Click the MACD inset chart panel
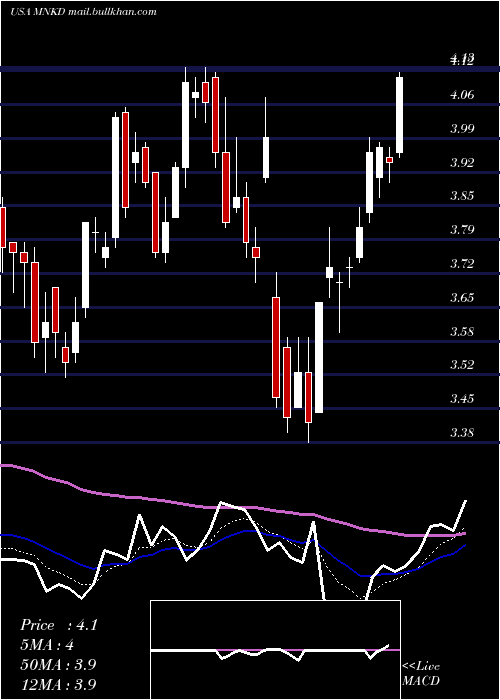 point(275,650)
